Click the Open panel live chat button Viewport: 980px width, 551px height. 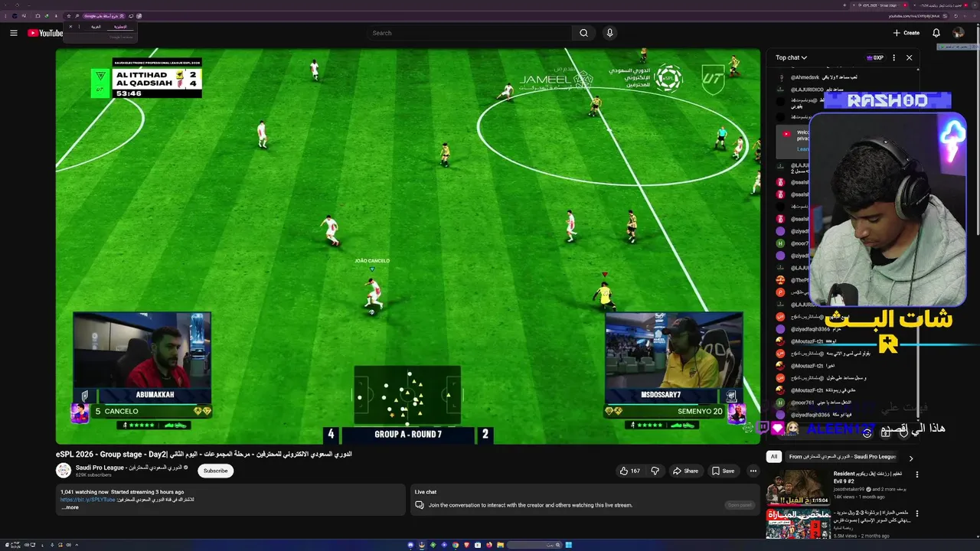pyautogui.click(x=740, y=505)
